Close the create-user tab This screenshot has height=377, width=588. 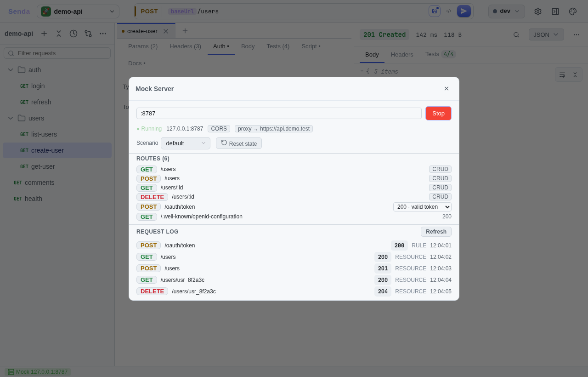pos(166,31)
